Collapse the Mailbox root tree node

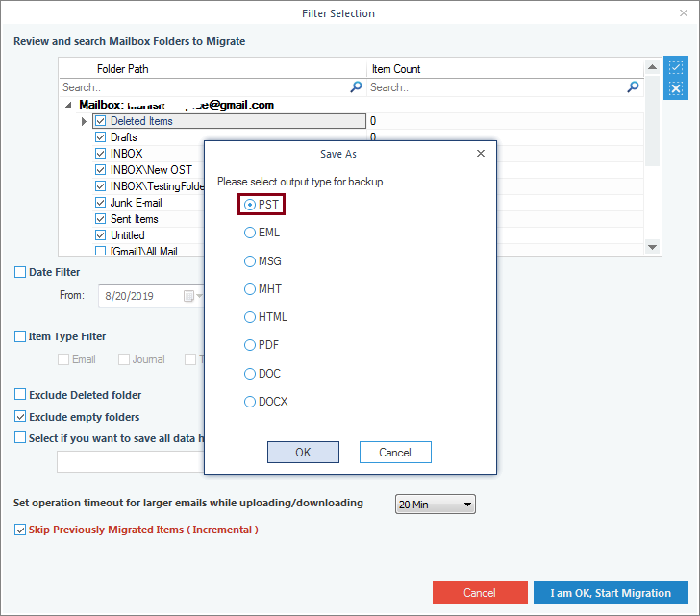(69, 105)
